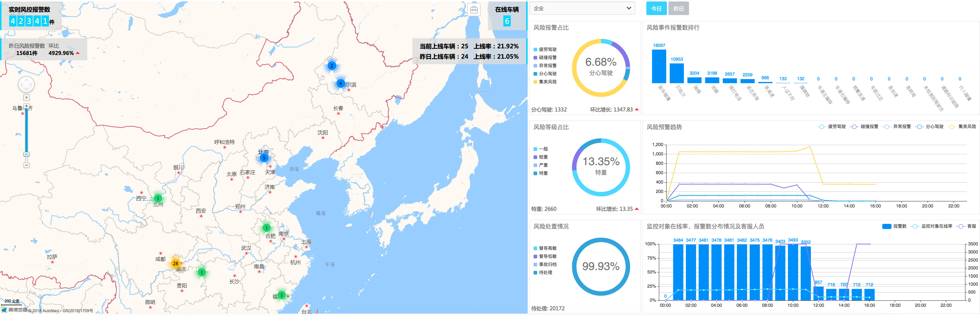Switch to the 今日 tab

(x=656, y=8)
